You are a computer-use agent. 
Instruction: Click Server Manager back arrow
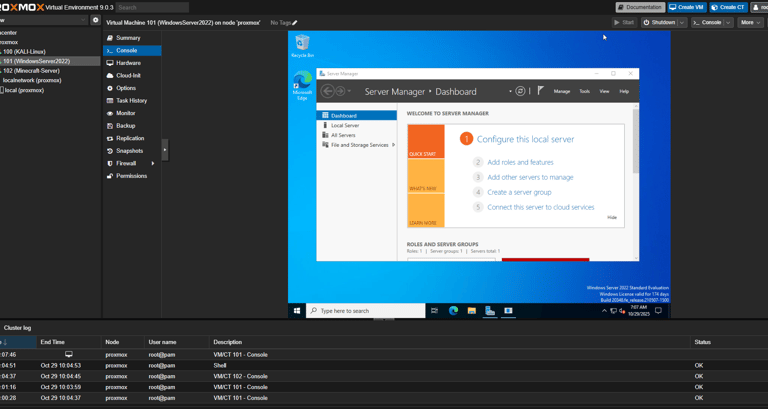click(327, 91)
